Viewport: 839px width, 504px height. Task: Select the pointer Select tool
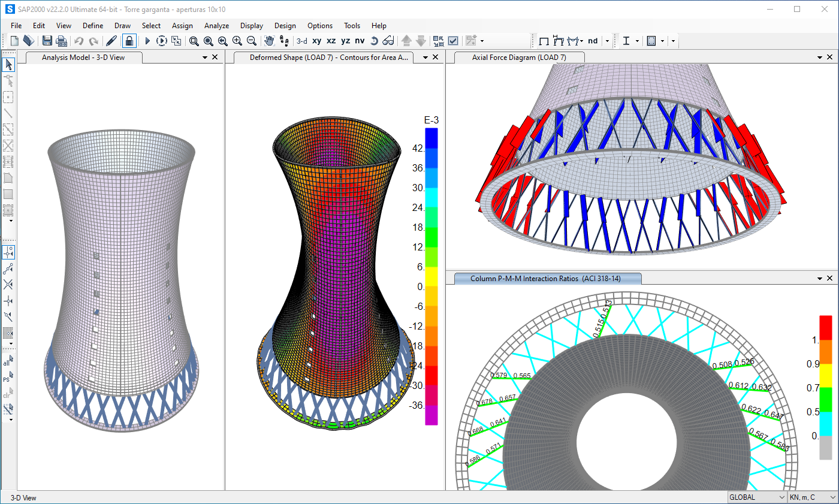click(x=8, y=64)
